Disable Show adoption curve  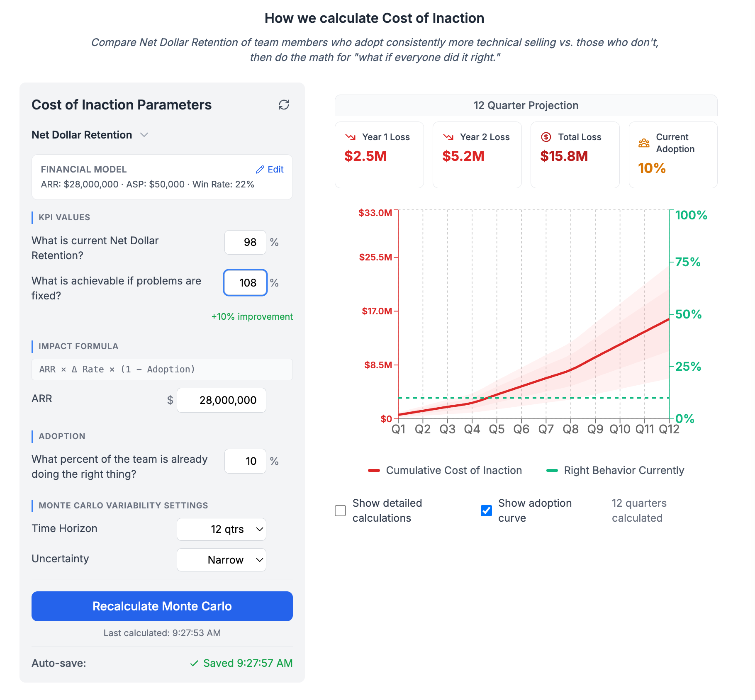point(486,510)
